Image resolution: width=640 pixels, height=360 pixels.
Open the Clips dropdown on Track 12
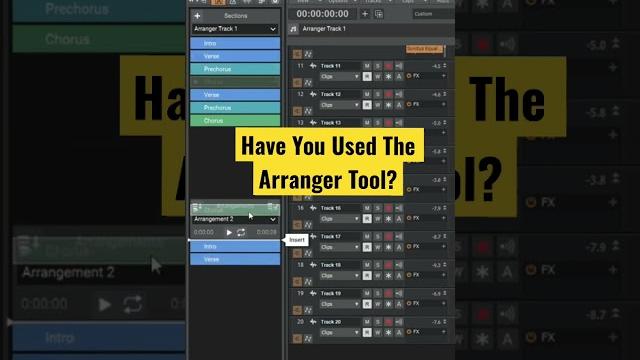tap(340, 105)
